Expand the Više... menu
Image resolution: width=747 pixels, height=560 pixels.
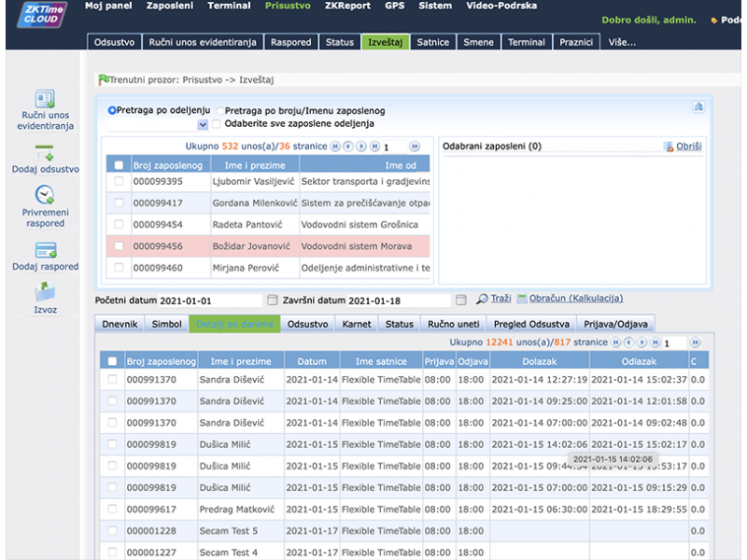[622, 42]
